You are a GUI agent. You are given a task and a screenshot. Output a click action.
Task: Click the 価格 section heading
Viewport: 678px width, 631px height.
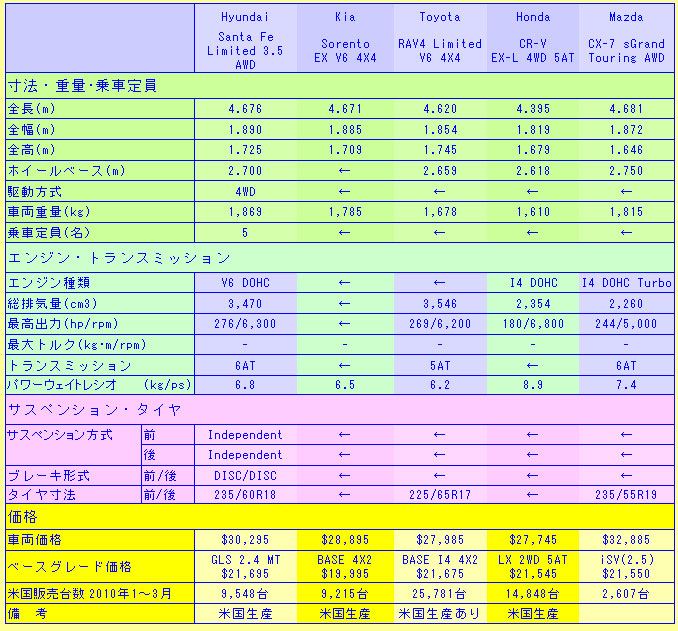point(22,516)
